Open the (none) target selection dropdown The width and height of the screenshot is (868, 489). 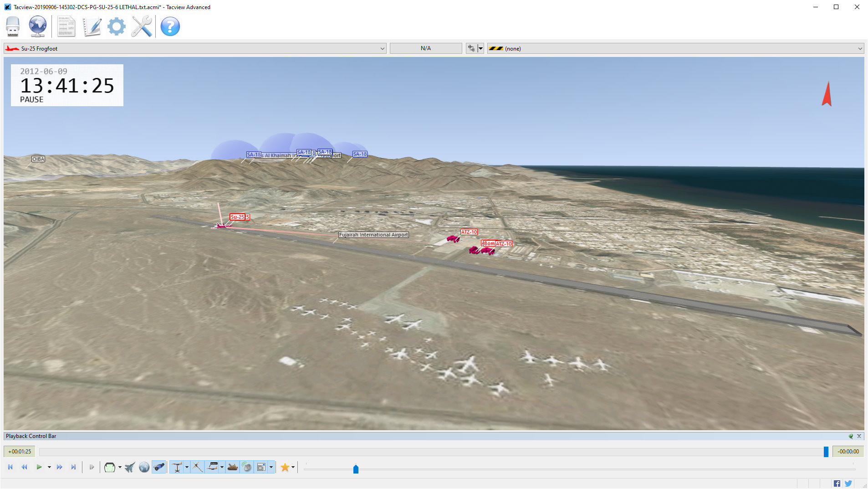(x=860, y=49)
